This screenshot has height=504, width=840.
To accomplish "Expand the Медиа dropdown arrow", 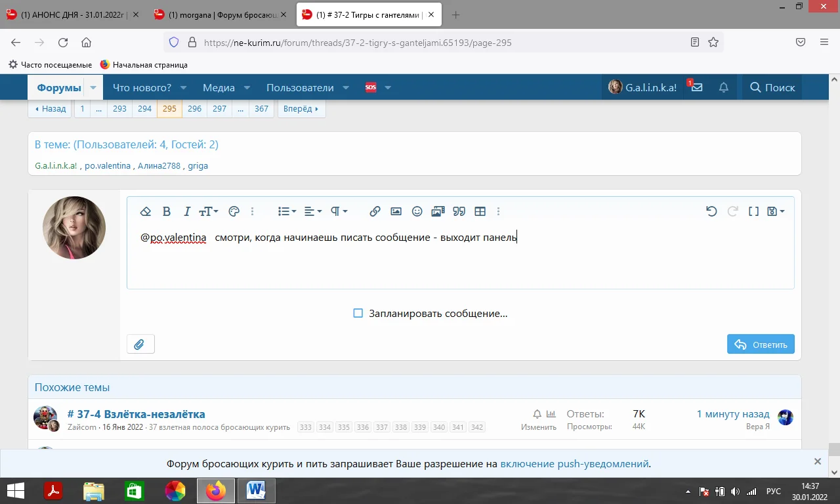I will tap(247, 87).
